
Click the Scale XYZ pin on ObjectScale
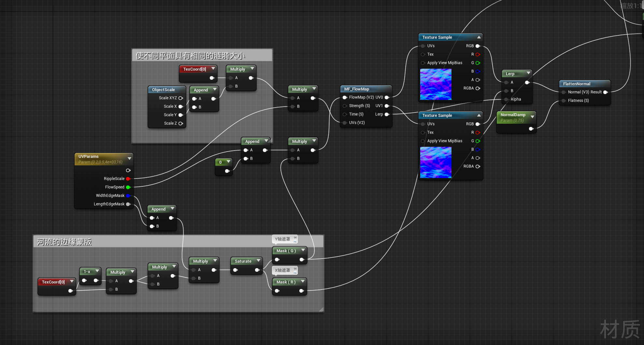180,98
